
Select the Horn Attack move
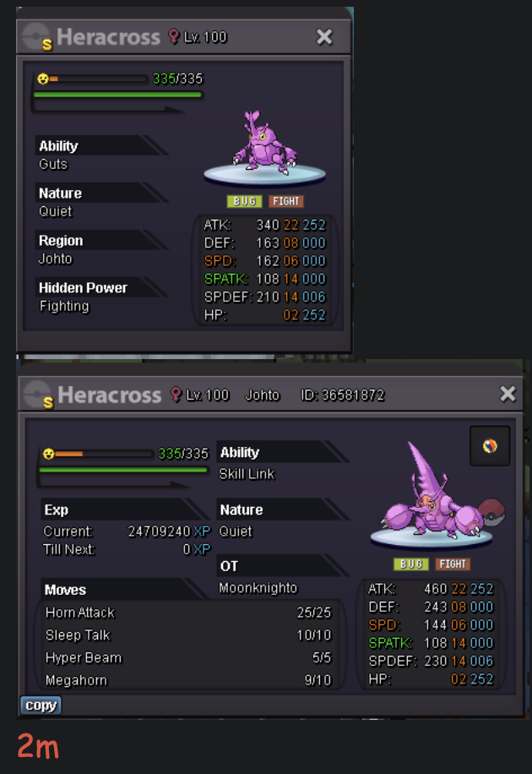(x=188, y=613)
